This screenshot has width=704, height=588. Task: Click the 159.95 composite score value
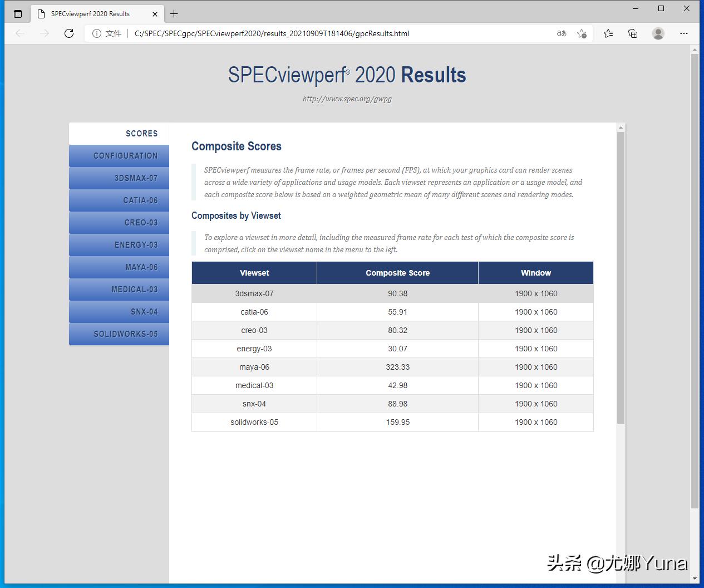[x=397, y=422]
